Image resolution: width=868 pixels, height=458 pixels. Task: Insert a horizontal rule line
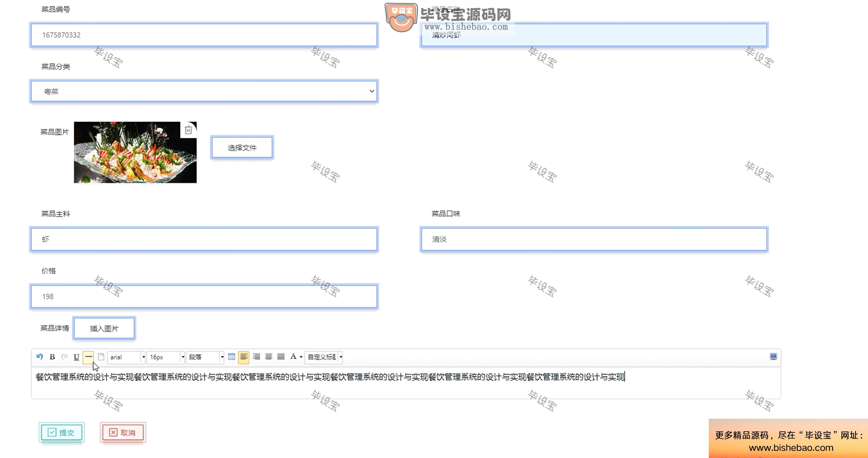pos(89,357)
